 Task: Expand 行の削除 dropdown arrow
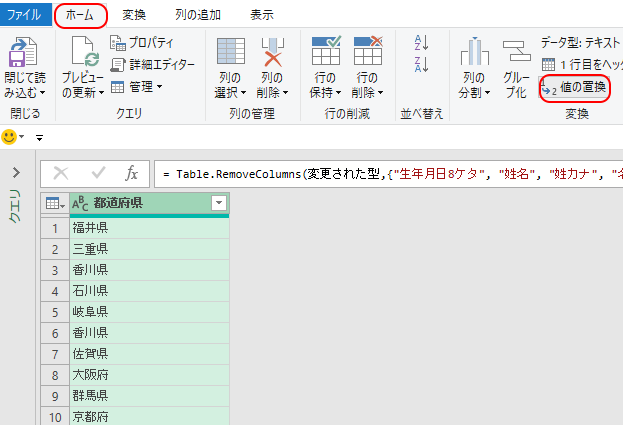point(380,93)
